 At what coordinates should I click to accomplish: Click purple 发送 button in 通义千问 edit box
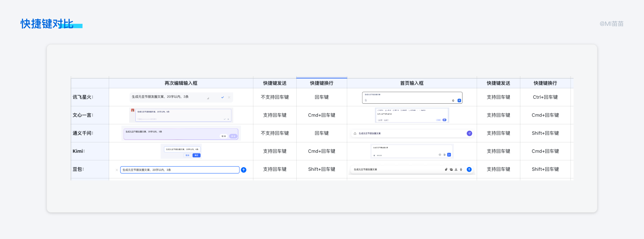(x=233, y=136)
